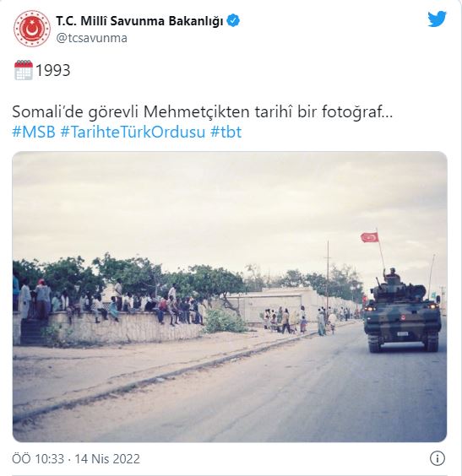Visit the @tcsavunma handle
The height and width of the screenshot is (476, 462).
pyautogui.click(x=92, y=38)
